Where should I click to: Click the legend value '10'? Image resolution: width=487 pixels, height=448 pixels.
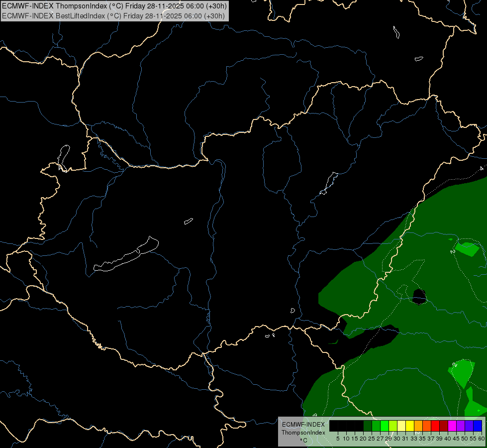click(x=346, y=439)
